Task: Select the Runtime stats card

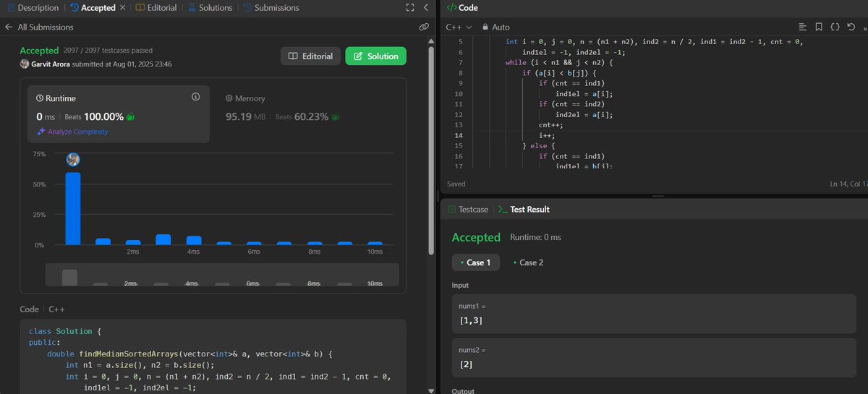Action: (x=119, y=114)
